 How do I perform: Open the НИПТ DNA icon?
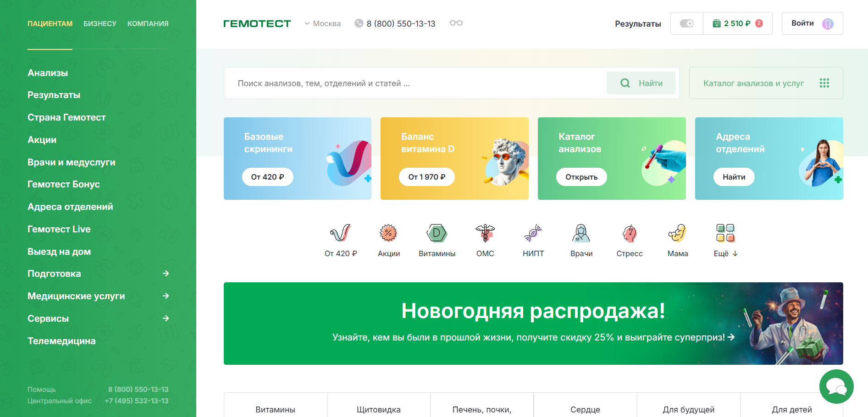(x=533, y=233)
